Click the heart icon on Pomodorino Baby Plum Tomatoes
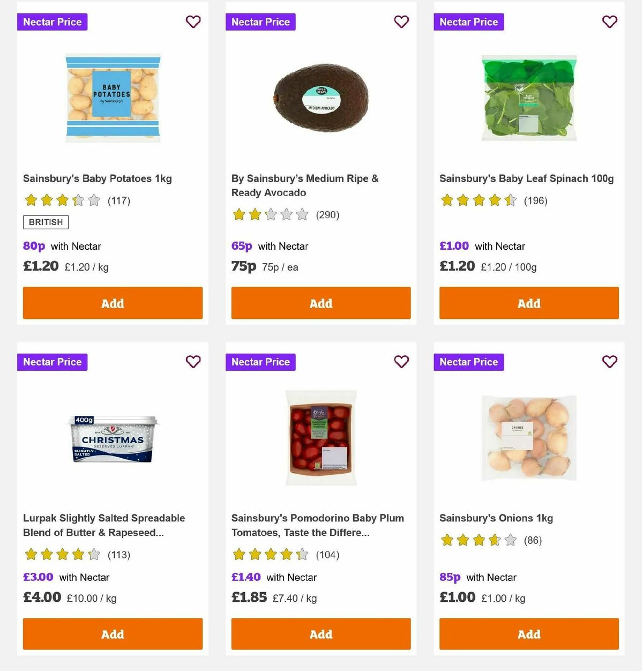The height and width of the screenshot is (672, 643). (401, 362)
